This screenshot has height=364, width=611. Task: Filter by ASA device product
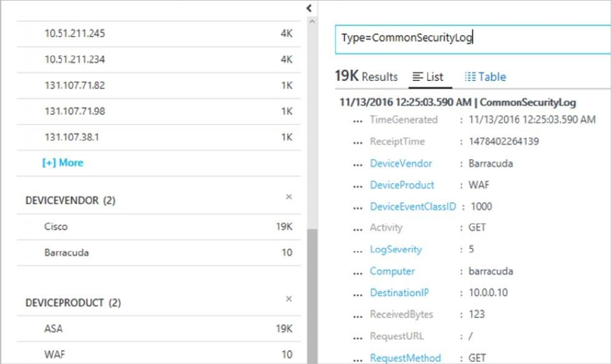tap(53, 329)
